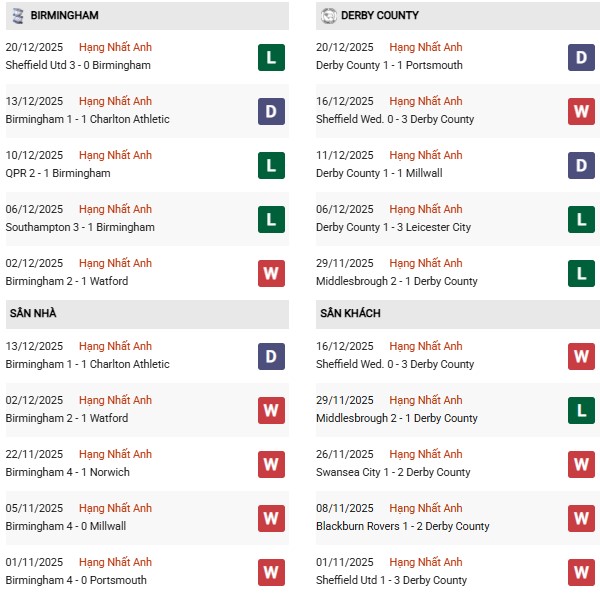Image resolution: width=600 pixels, height=596 pixels.
Task: Click W badge for Sheffield Utd 1-3 Derby County
Action: point(582,572)
